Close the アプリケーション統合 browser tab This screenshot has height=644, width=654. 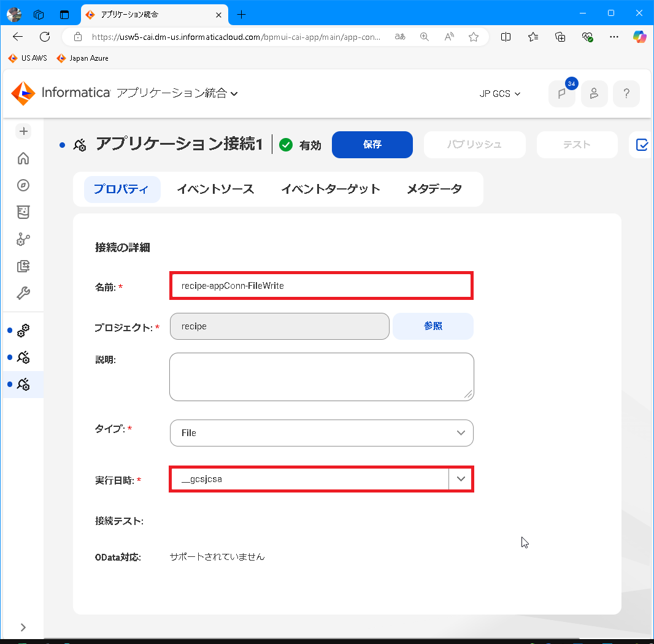[218, 15]
